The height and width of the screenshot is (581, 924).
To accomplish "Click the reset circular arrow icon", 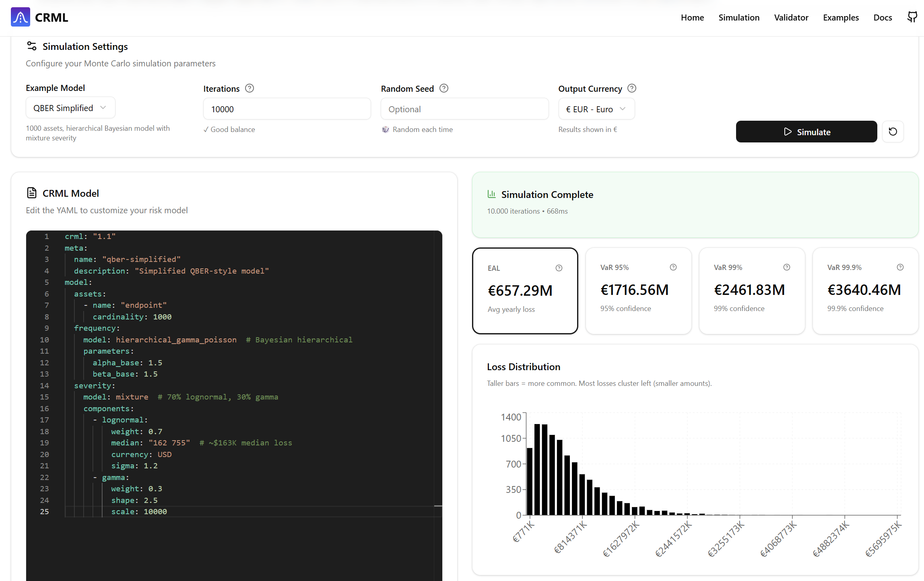I will click(893, 132).
